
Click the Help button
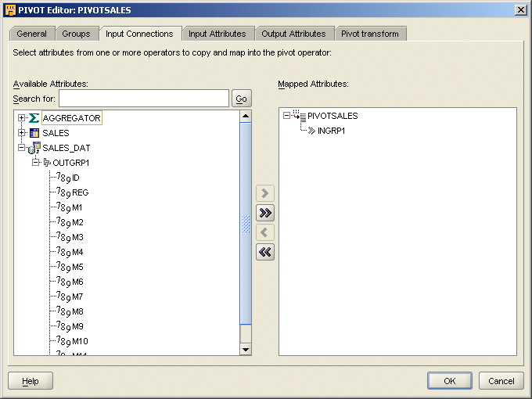31,381
